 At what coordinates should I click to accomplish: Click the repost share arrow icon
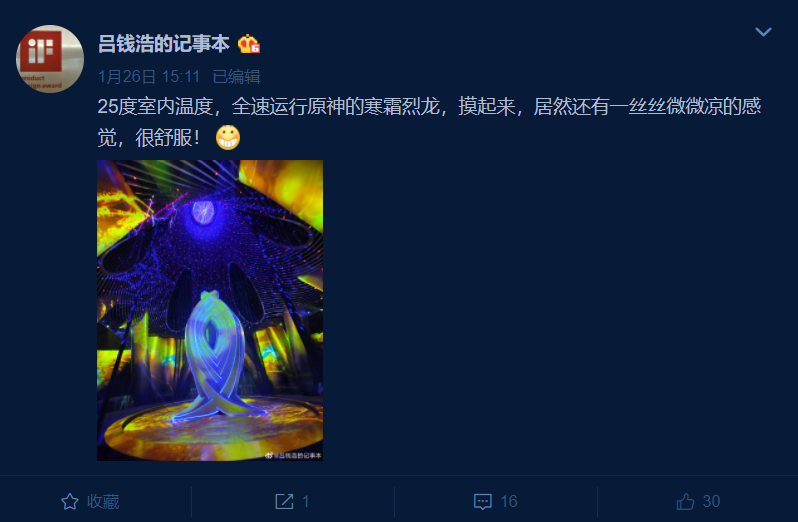284,502
